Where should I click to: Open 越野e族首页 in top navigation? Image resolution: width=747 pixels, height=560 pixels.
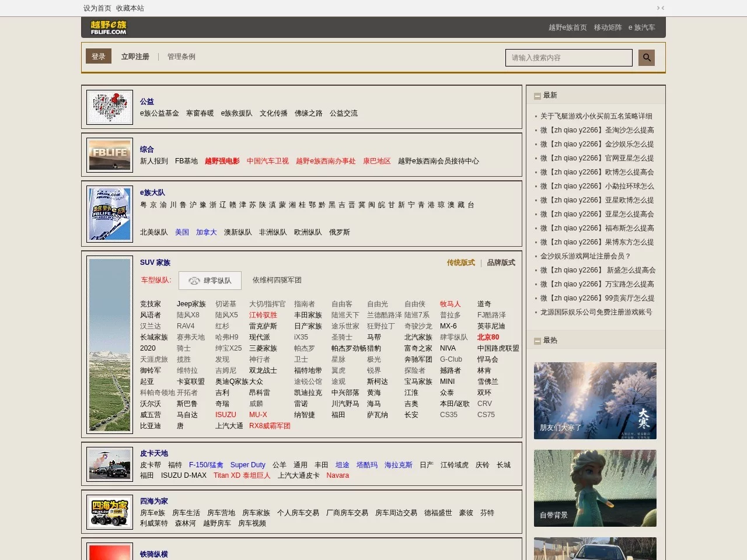(567, 27)
